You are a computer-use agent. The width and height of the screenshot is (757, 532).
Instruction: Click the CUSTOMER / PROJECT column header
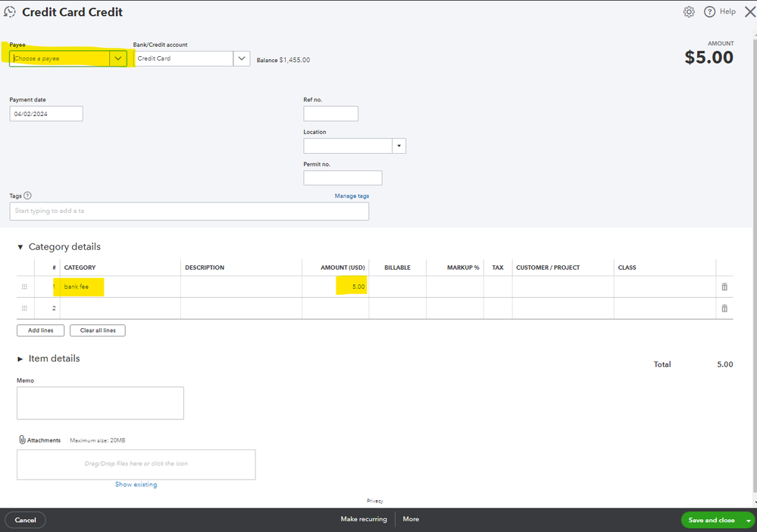[x=548, y=268]
